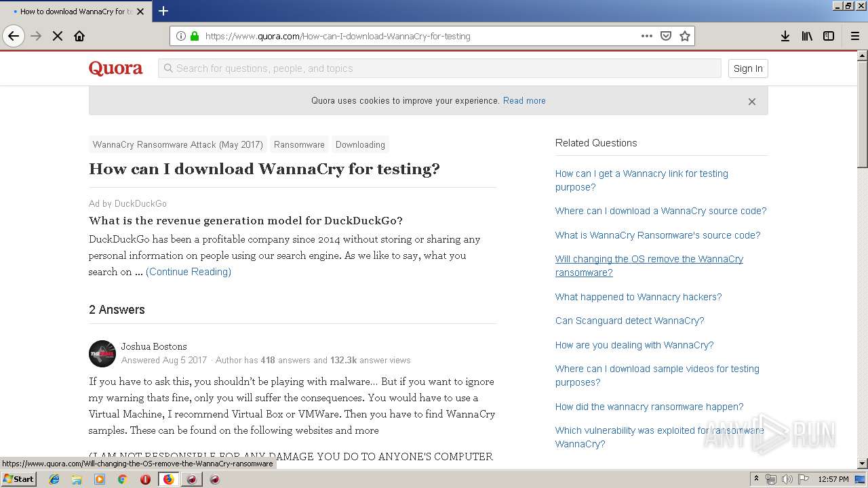Open media player taskbar icon
The height and width of the screenshot is (488, 868).
point(100,479)
